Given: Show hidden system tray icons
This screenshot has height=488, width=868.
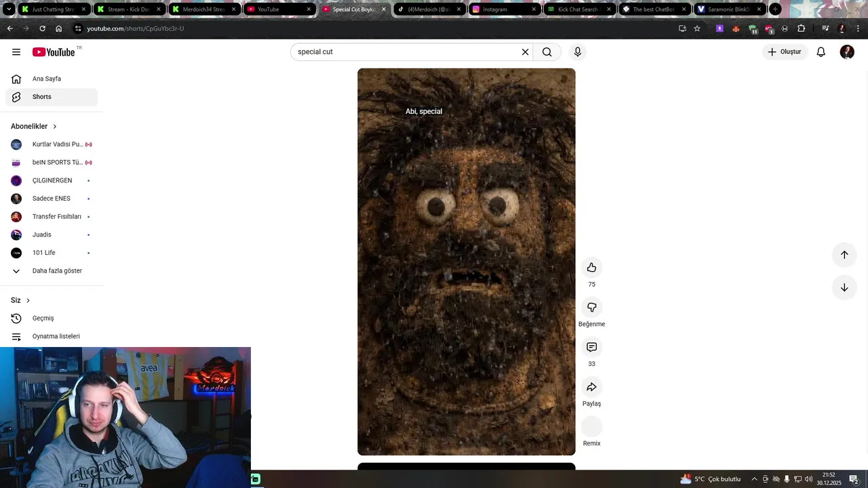Looking at the screenshot, I should (x=754, y=479).
